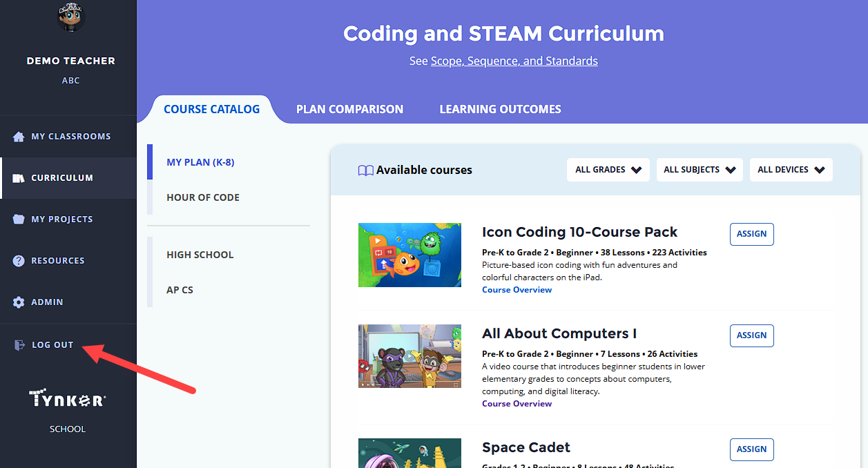Click the Demo Teacher name in sidebar
The image size is (868, 468).
[x=71, y=61]
